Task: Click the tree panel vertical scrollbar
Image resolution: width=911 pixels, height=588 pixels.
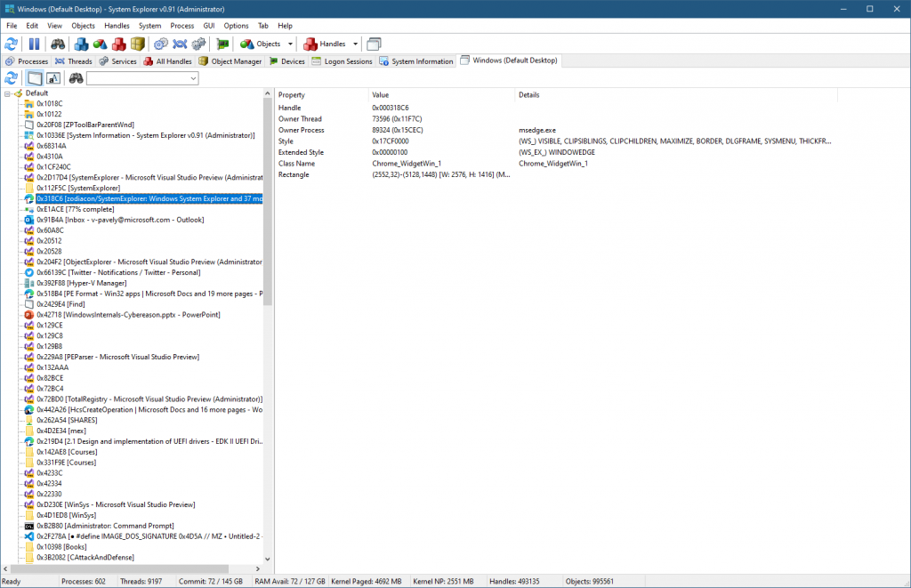Action: pos(268,356)
